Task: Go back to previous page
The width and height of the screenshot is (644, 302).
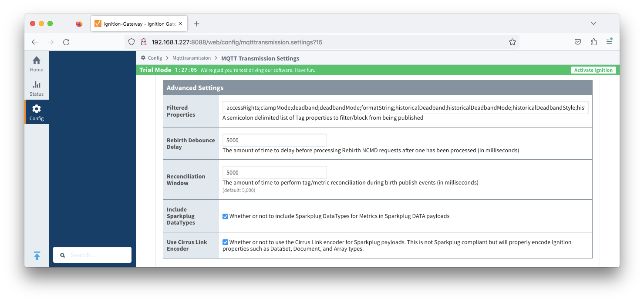Action: coord(35,42)
